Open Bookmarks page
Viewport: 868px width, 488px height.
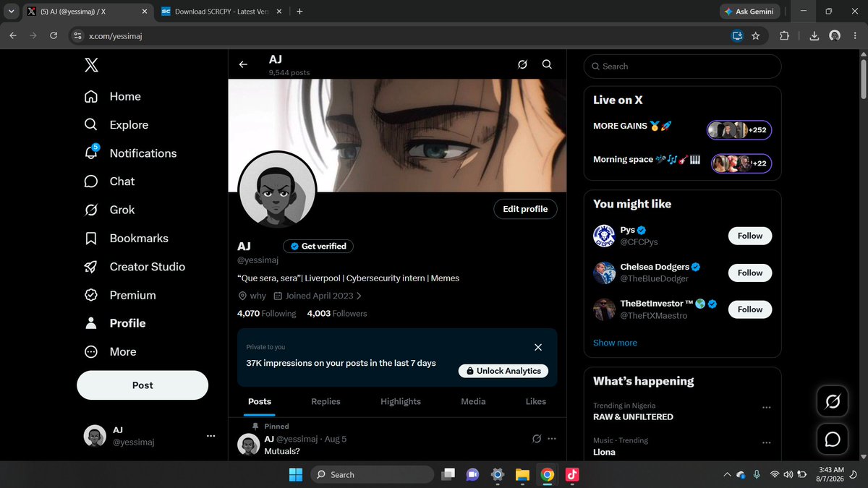click(x=126, y=238)
